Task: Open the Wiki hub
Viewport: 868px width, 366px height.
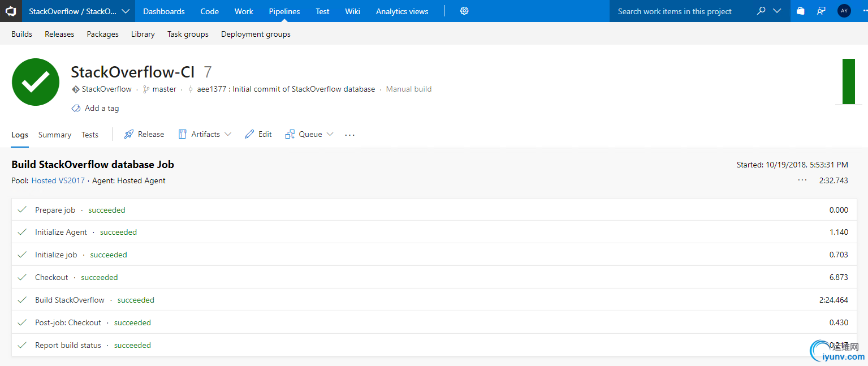Action: 353,11
